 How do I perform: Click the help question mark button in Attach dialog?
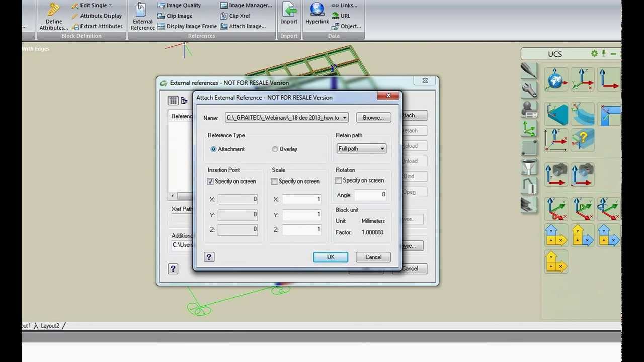tap(209, 257)
